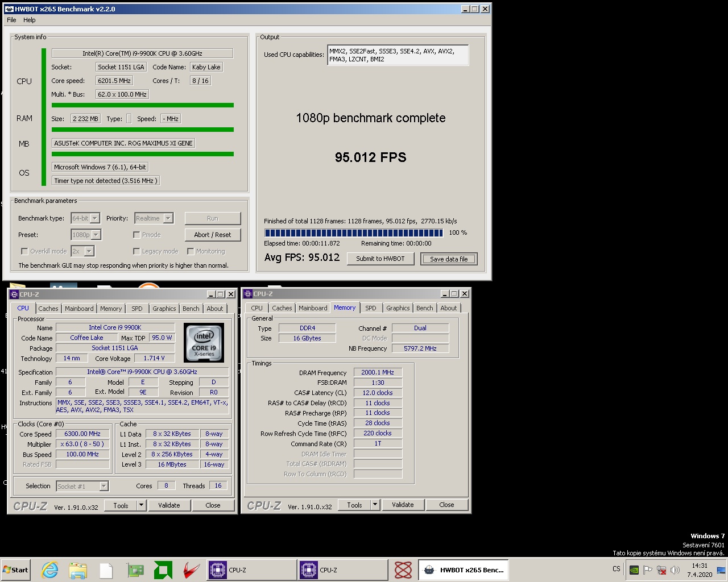Open About tab in left CPU-Z
The width and height of the screenshot is (728, 582).
point(215,309)
